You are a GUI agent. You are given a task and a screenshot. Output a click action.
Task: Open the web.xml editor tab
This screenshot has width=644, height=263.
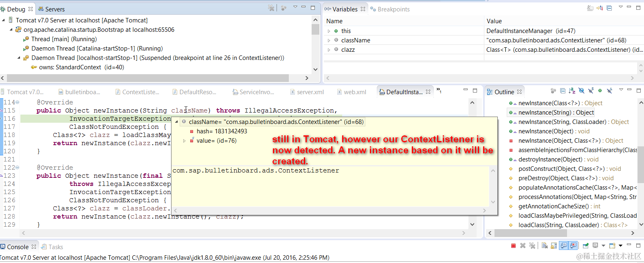pos(352,92)
